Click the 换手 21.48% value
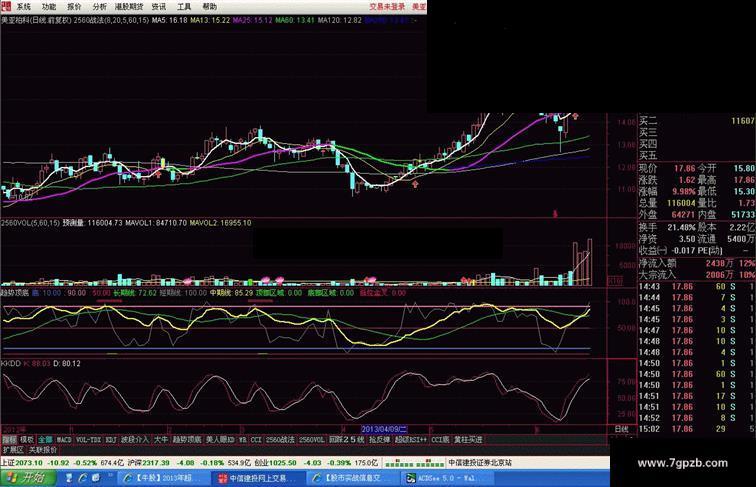Viewport: 756px width, 487px height. pyautogui.click(x=681, y=227)
